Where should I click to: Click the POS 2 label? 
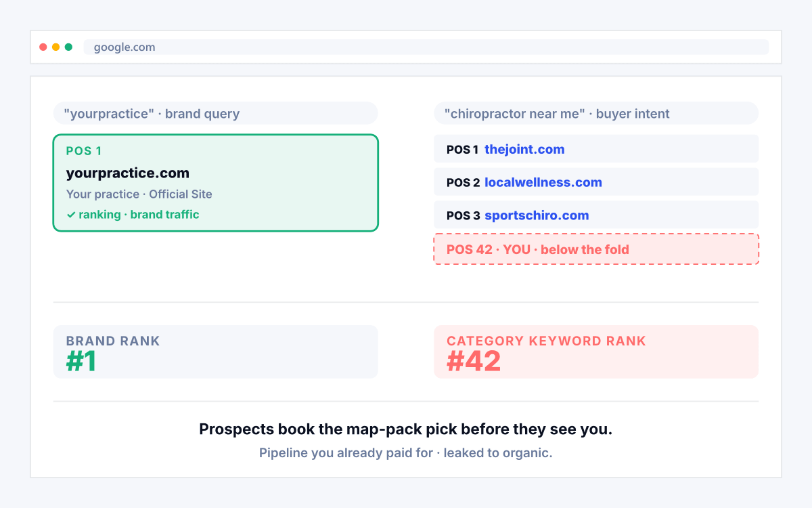click(x=464, y=183)
